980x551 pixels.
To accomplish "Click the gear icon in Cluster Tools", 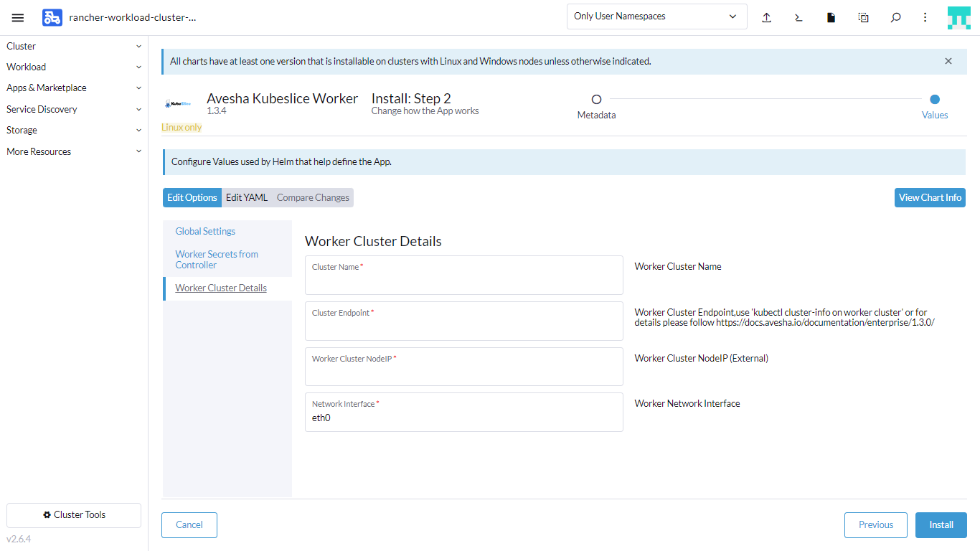I will pos(47,515).
